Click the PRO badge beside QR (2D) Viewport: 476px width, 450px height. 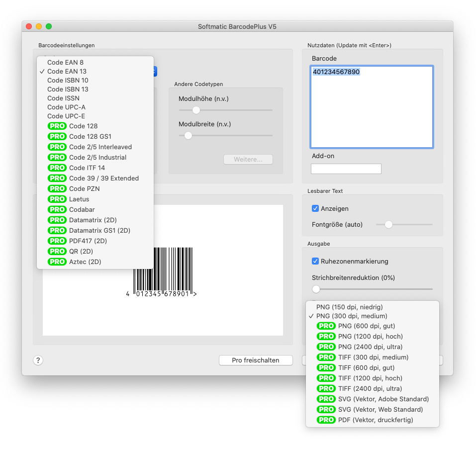[x=57, y=251]
